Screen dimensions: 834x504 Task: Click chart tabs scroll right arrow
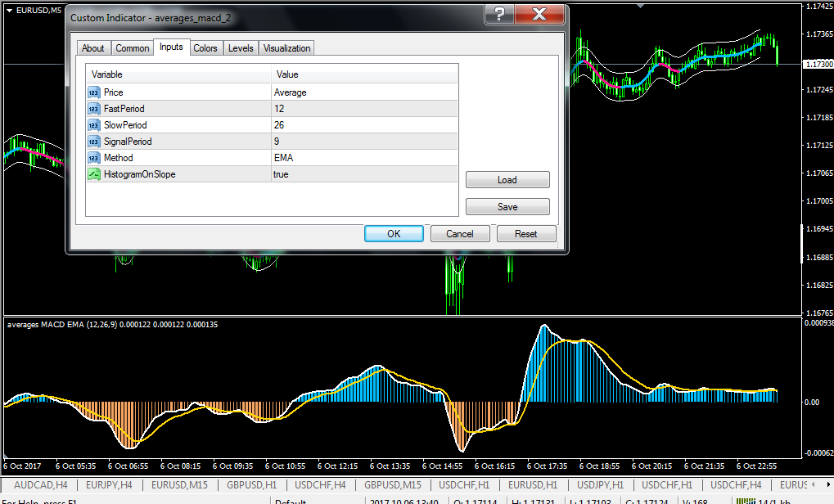(828, 484)
